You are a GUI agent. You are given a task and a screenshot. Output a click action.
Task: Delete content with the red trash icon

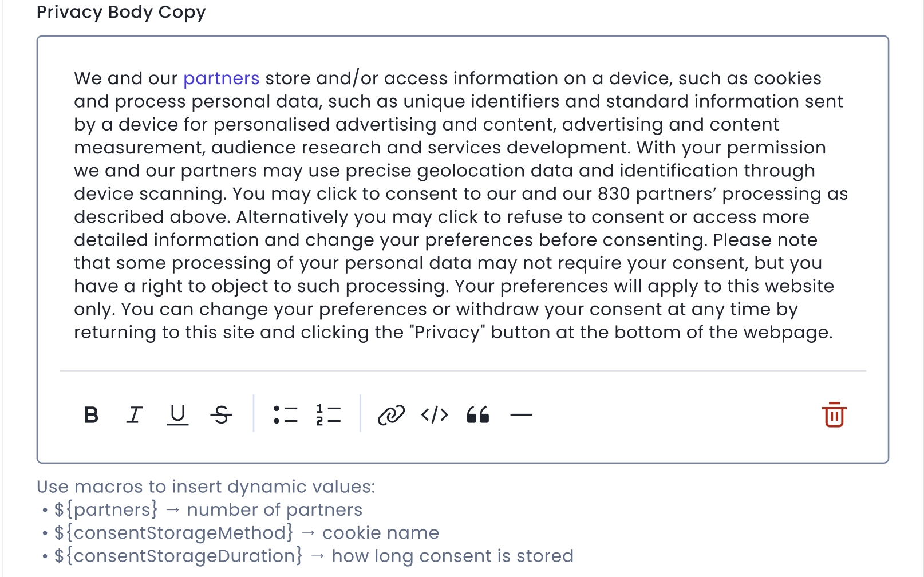834,414
